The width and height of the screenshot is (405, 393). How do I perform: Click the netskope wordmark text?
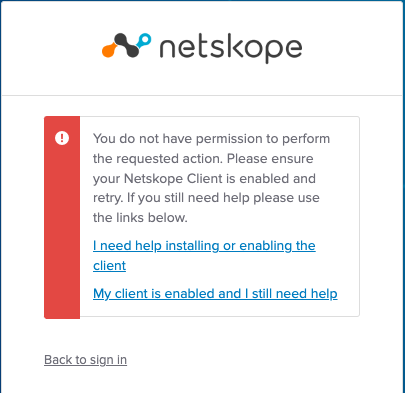point(231,49)
